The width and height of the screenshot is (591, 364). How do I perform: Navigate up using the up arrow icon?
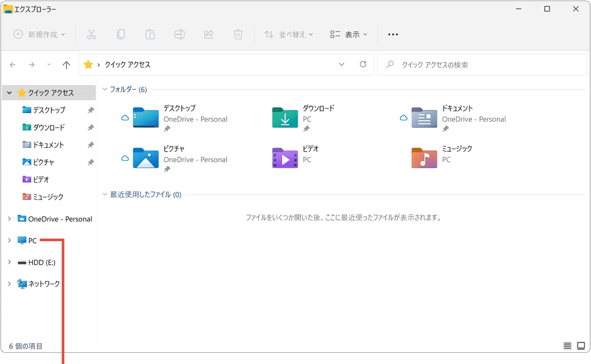tap(66, 64)
